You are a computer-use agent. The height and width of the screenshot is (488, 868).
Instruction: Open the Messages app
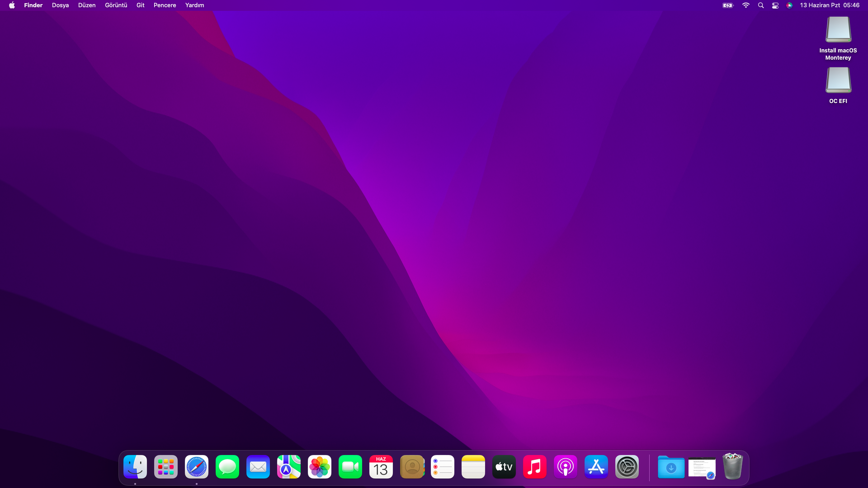(x=227, y=467)
